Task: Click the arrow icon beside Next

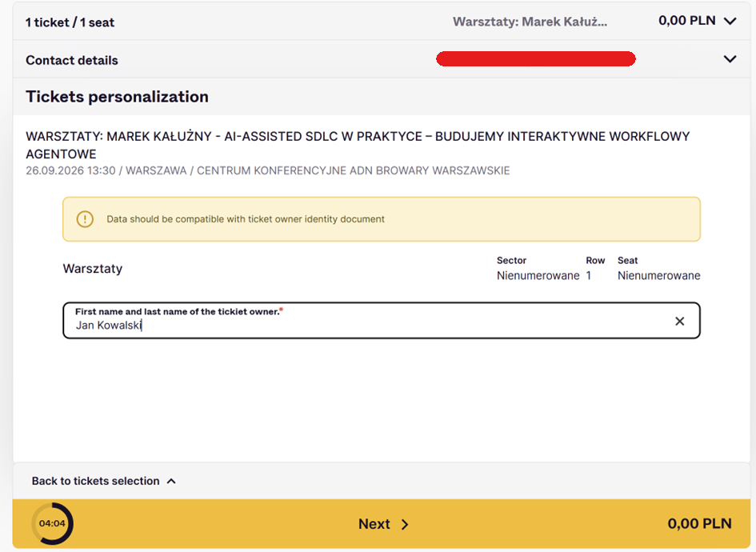Action: (x=405, y=525)
